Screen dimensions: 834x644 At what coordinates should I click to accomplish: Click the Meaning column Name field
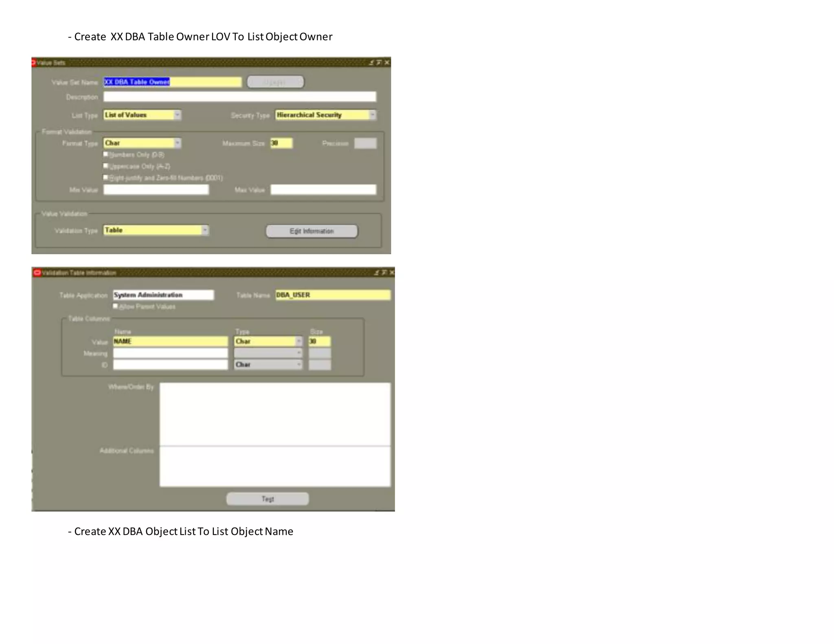(x=170, y=353)
